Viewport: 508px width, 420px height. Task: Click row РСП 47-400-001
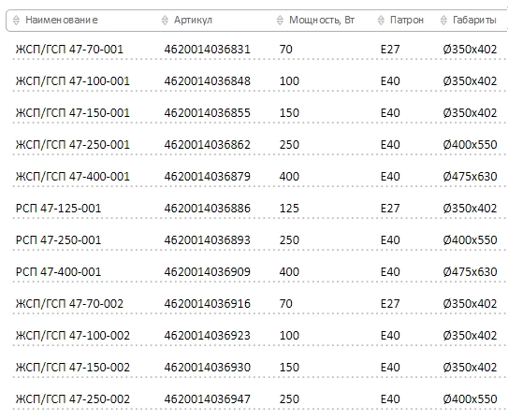[259, 271]
